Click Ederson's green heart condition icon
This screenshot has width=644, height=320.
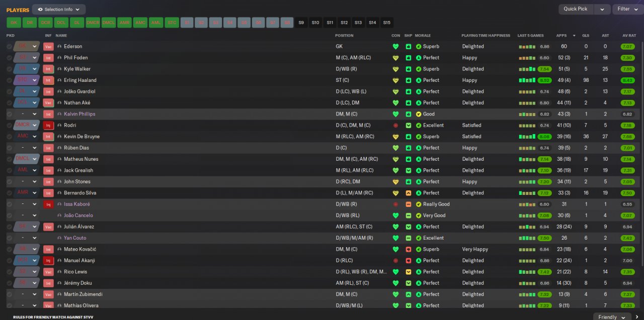pos(395,47)
